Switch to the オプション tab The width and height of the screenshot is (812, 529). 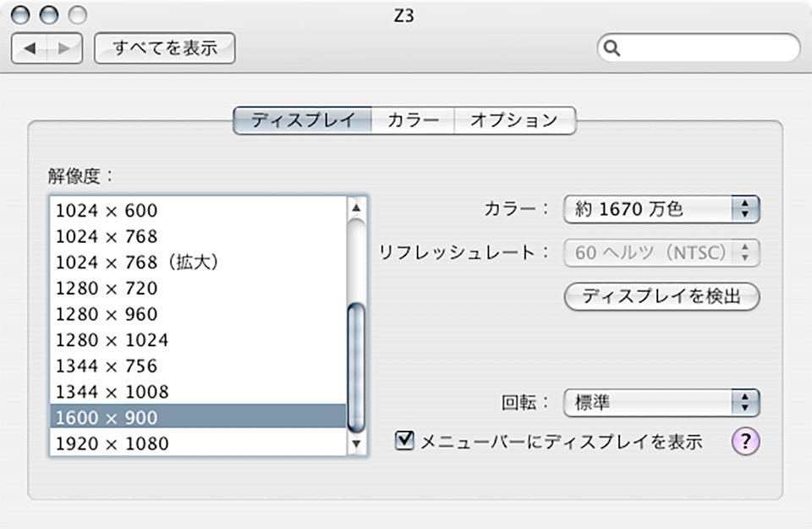click(x=514, y=120)
